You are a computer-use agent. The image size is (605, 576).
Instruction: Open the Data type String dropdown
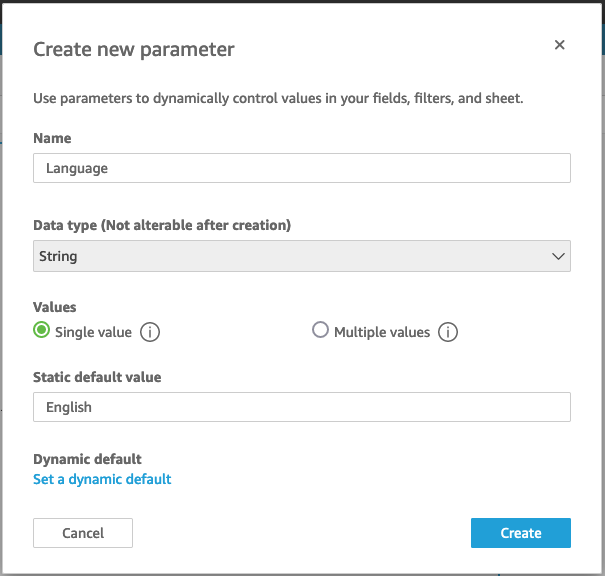[x=301, y=256]
